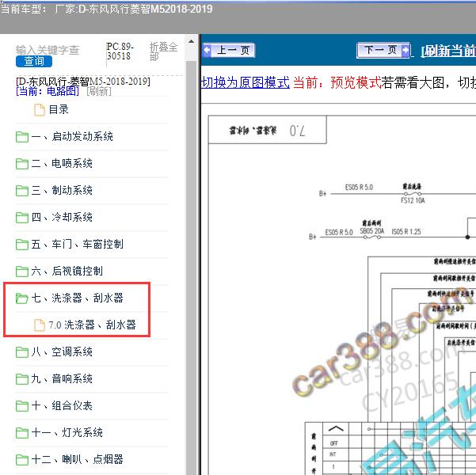
Task: Go to next page with 下一页
Action: 383,50
